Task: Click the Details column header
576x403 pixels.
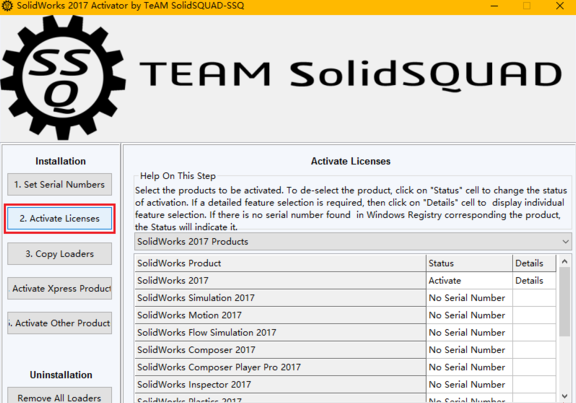Action: 534,263
